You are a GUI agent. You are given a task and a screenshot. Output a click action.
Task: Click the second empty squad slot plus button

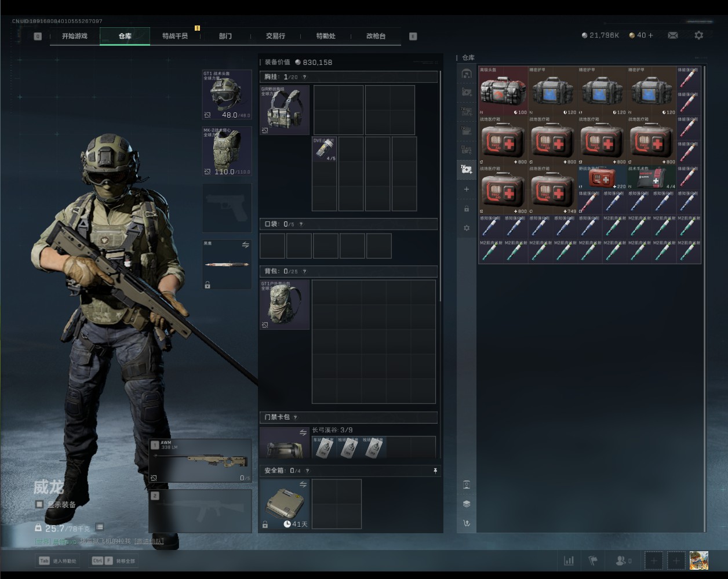coord(676,560)
